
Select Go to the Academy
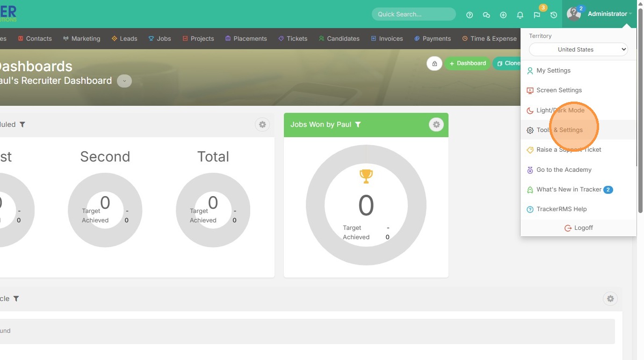[579, 170]
